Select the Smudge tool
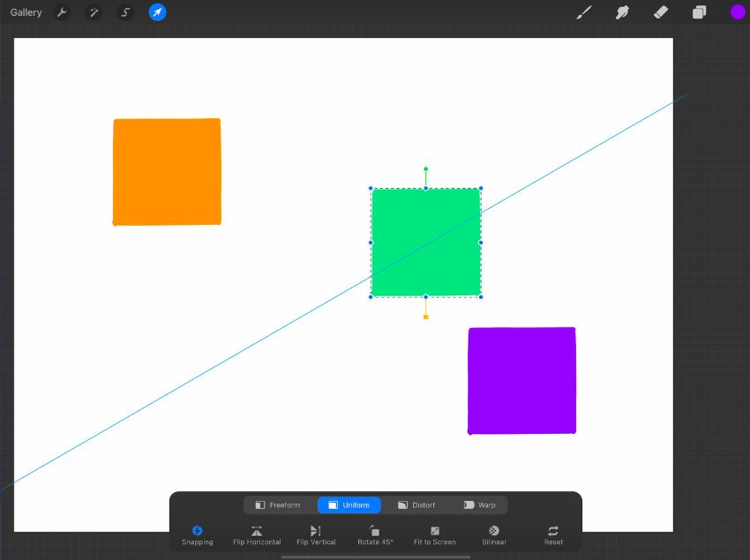The height and width of the screenshot is (560, 750). tap(622, 12)
